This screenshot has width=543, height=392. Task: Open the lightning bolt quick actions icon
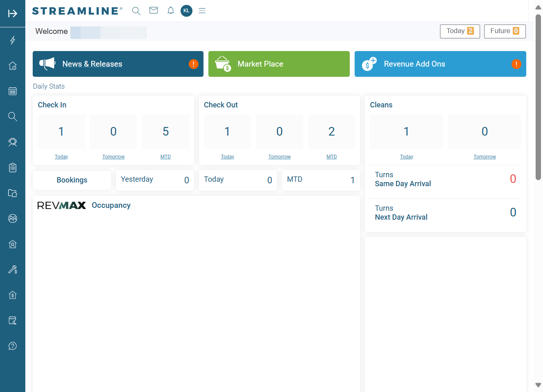(13, 40)
